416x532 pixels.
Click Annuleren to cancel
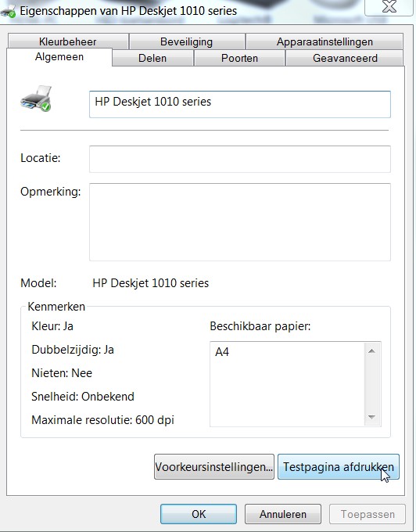pos(283,514)
